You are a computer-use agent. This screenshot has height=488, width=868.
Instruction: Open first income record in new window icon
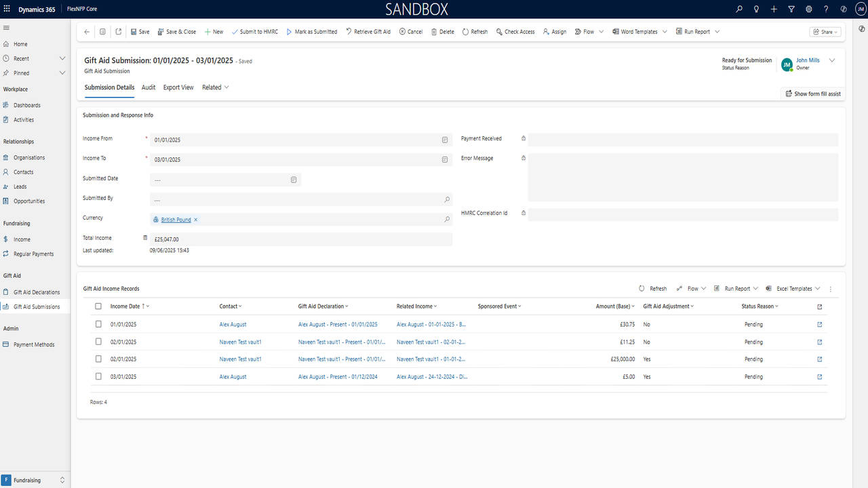819,325
